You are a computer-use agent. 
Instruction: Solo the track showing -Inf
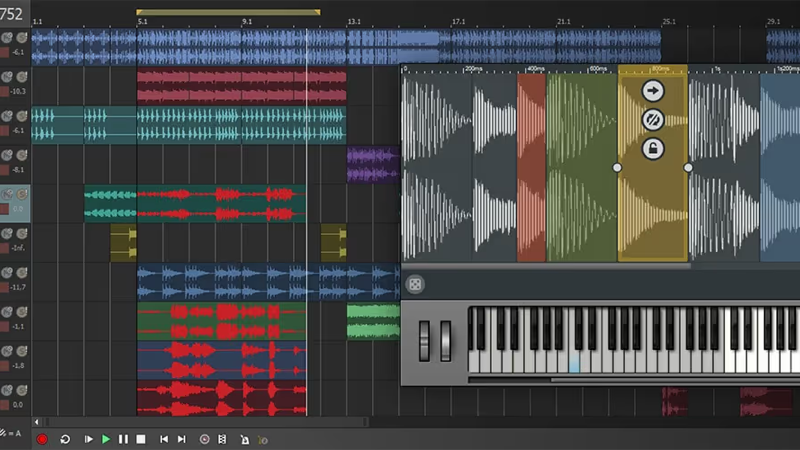tap(21, 234)
